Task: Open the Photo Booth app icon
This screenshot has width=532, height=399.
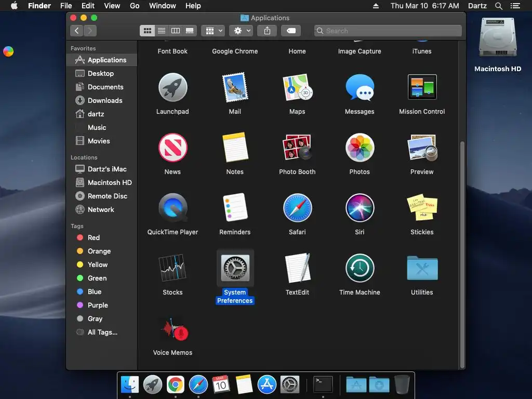Action: pyautogui.click(x=297, y=147)
